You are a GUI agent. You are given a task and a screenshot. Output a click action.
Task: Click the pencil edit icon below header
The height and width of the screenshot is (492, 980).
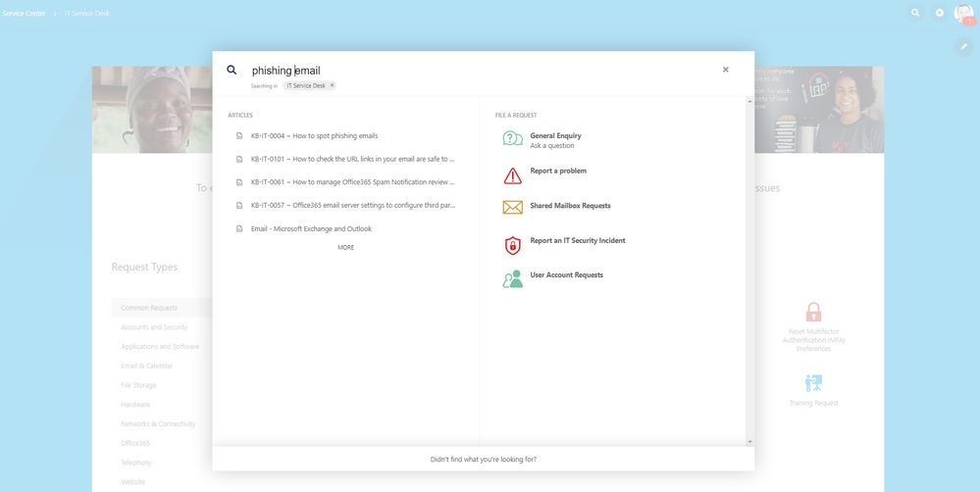[963, 47]
